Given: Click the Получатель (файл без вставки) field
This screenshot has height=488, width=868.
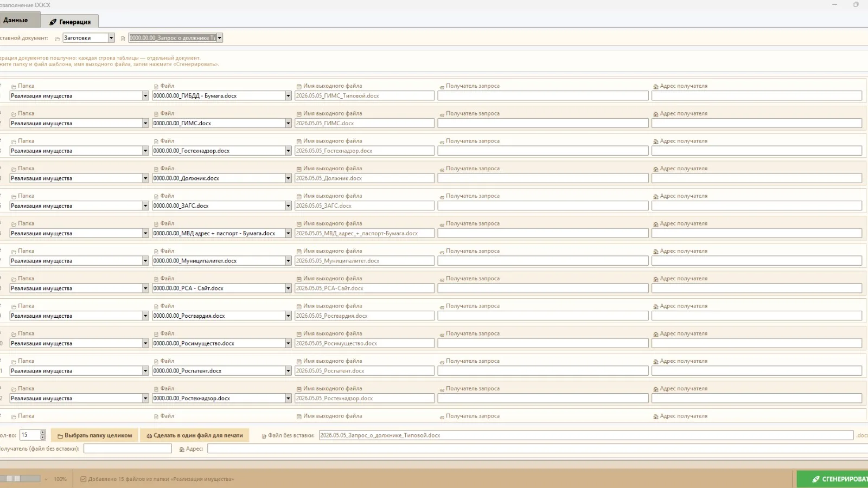Looking at the screenshot, I should 127,449.
